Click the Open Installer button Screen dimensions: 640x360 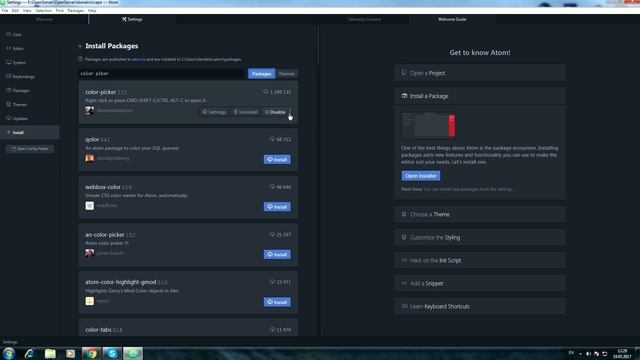pyautogui.click(x=421, y=176)
